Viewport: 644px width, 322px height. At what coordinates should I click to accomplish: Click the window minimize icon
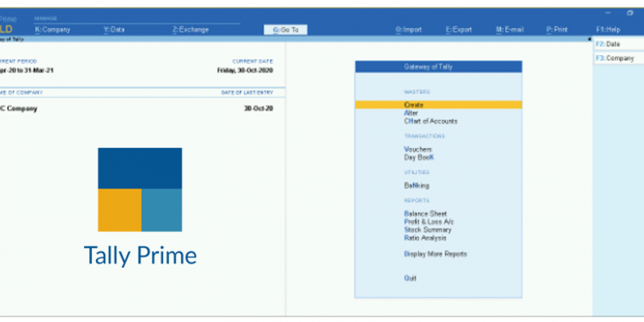pyautogui.click(x=608, y=13)
